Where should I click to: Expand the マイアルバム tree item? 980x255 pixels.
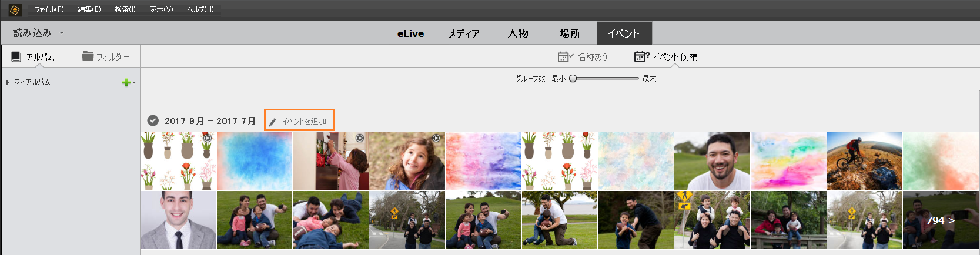[x=8, y=83]
